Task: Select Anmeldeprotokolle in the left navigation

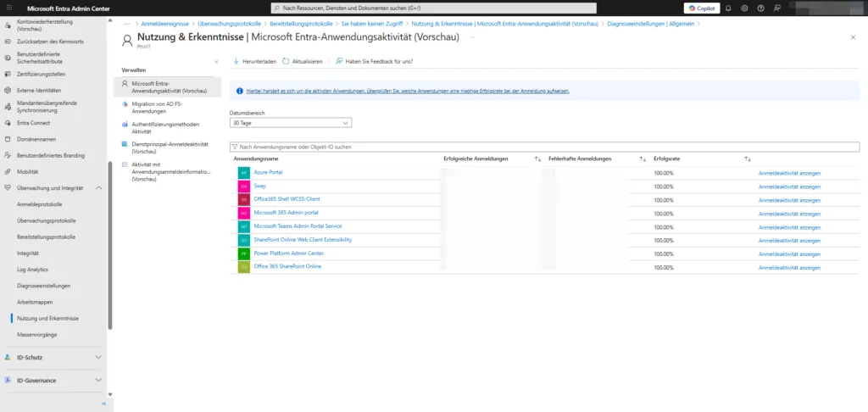Action: click(40, 204)
